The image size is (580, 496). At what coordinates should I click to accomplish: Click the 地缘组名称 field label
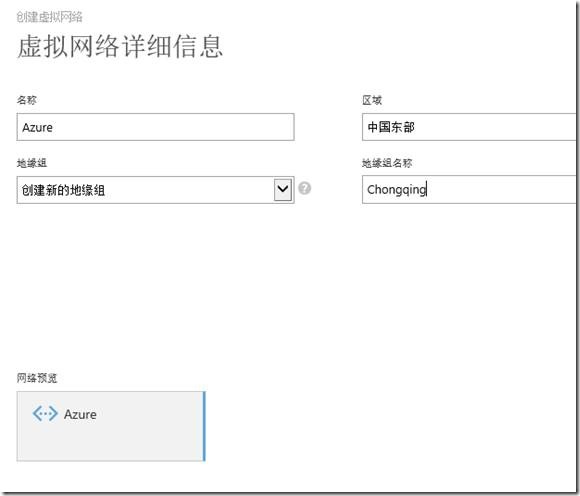pos(387,163)
